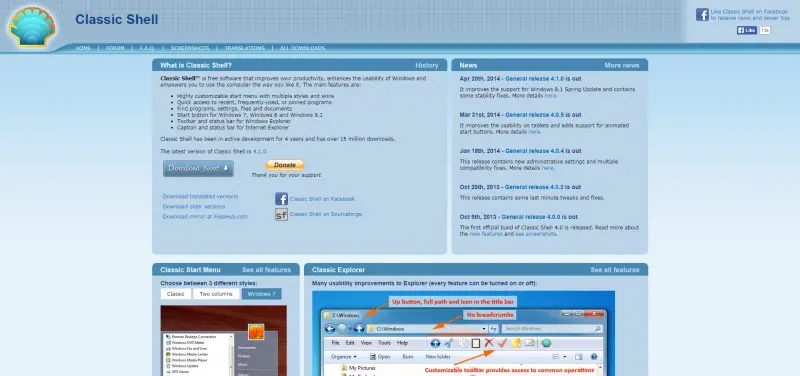800x376 pixels.
Task: Click See all features for Classic Start Menu
Action: point(266,270)
